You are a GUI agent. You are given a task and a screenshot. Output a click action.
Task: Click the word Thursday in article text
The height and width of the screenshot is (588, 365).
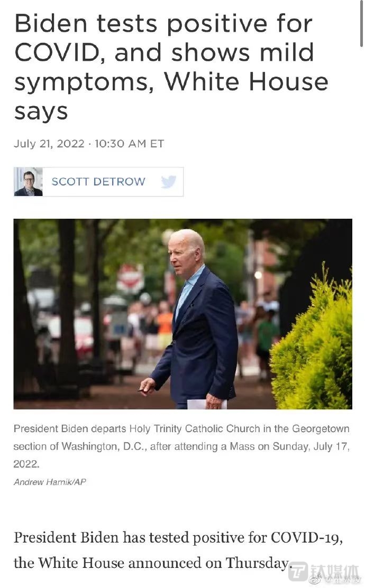pyautogui.click(x=257, y=563)
